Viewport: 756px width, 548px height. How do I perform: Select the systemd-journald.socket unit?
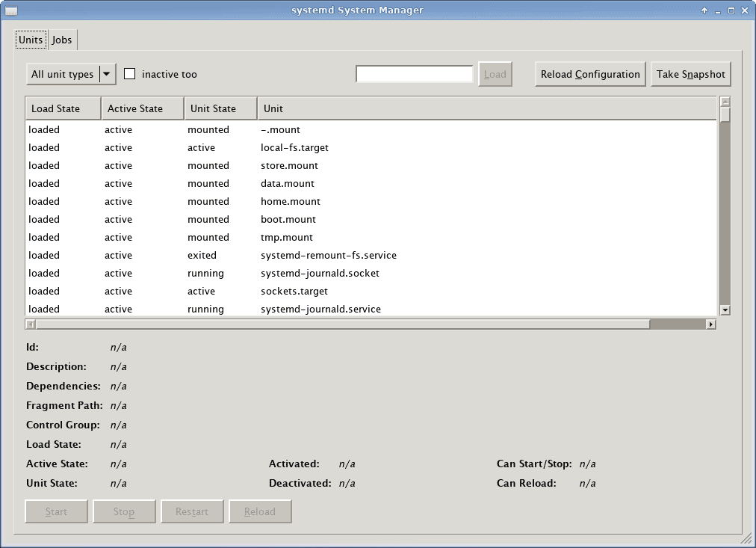click(x=371, y=273)
